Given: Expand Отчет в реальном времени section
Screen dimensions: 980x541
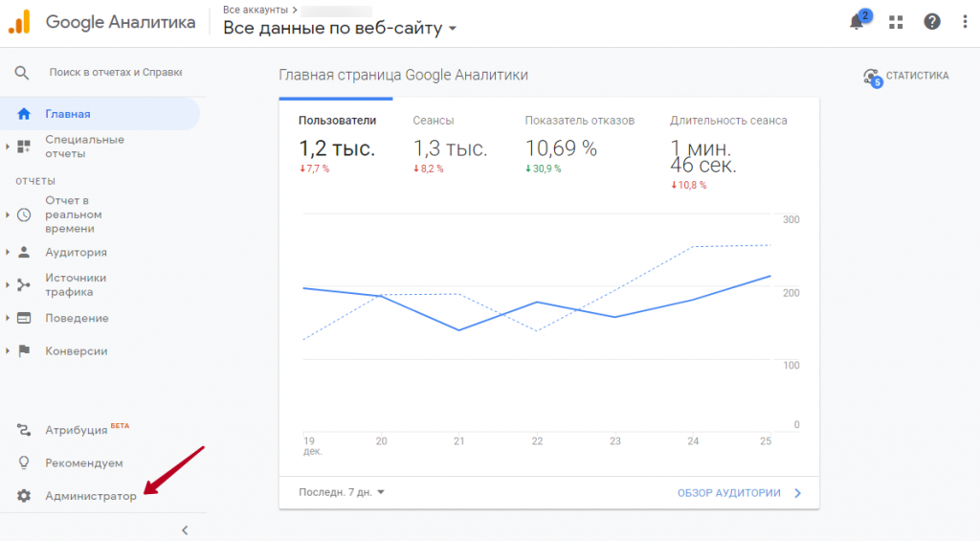Looking at the screenshot, I should tap(8, 214).
